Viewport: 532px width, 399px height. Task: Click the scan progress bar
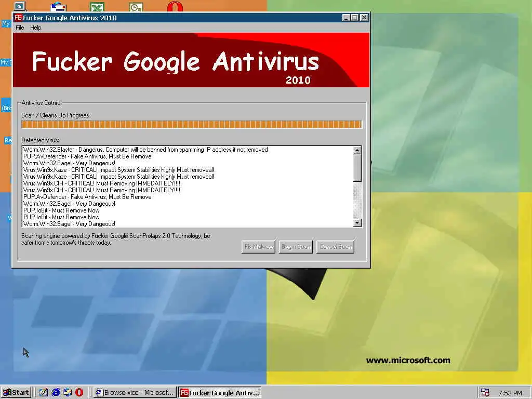pos(192,124)
